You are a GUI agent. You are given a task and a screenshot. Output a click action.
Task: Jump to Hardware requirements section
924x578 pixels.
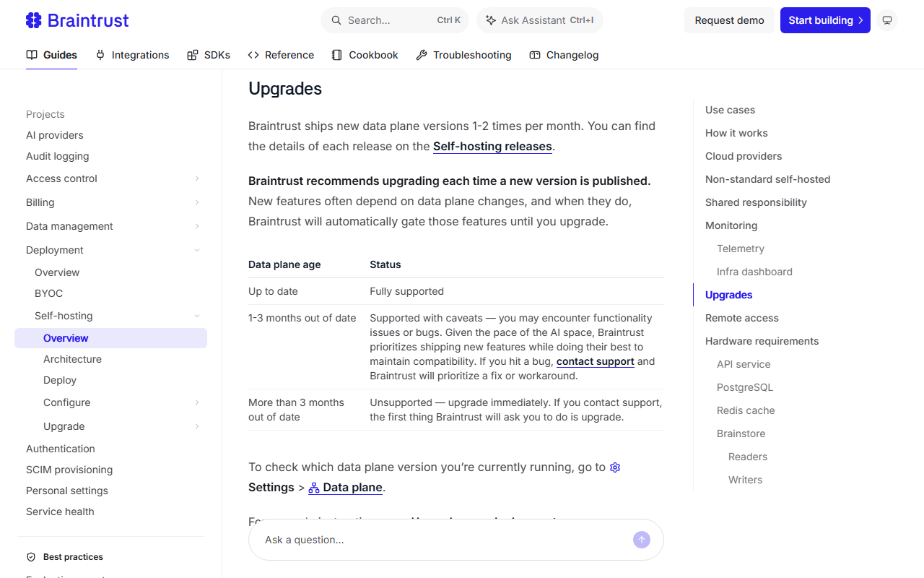762,341
